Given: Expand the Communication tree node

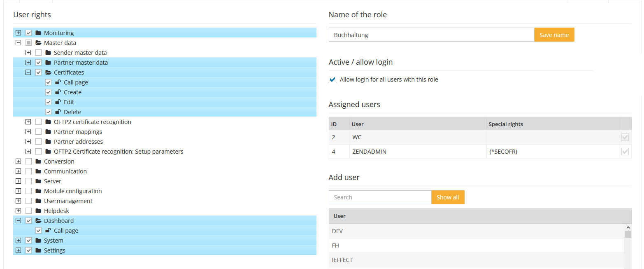Looking at the screenshot, I should pos(18,171).
